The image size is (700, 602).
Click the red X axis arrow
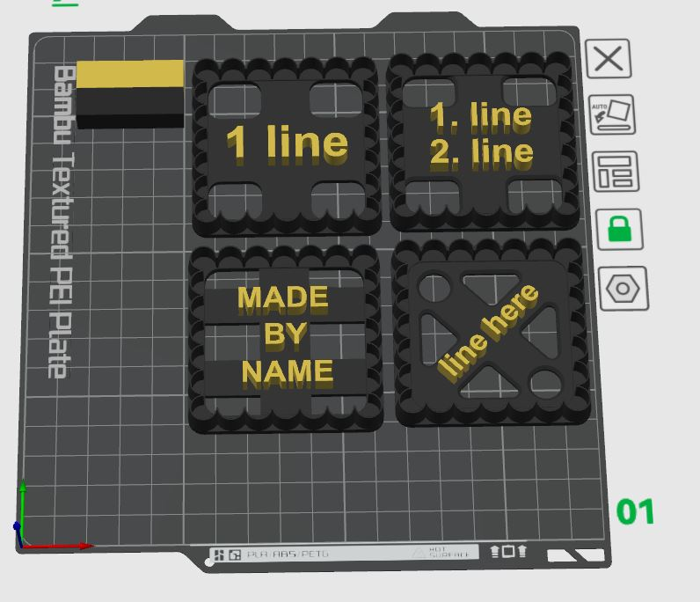pyautogui.click(x=58, y=546)
